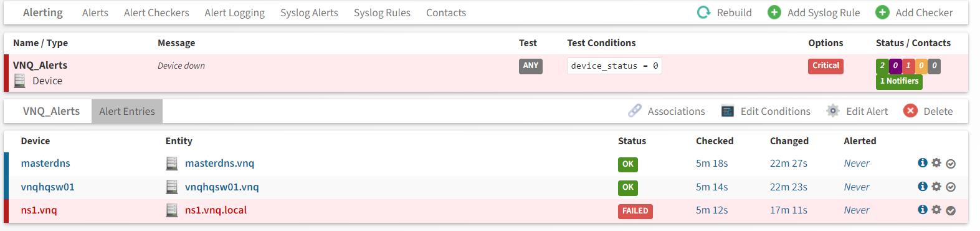Click the Edit Alert gear icon
The height and width of the screenshot is (231, 980).
tap(833, 111)
